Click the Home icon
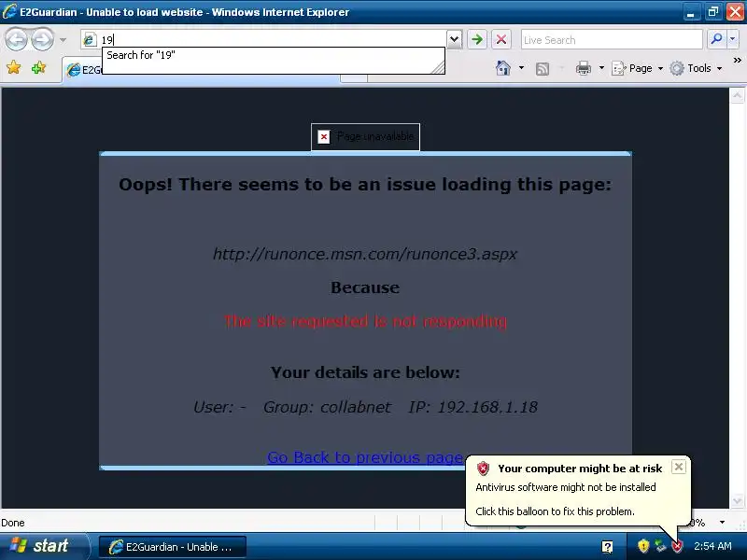 pos(503,68)
